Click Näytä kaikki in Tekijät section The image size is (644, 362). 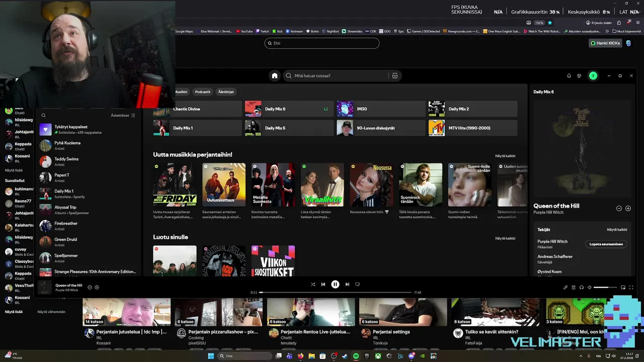617,230
